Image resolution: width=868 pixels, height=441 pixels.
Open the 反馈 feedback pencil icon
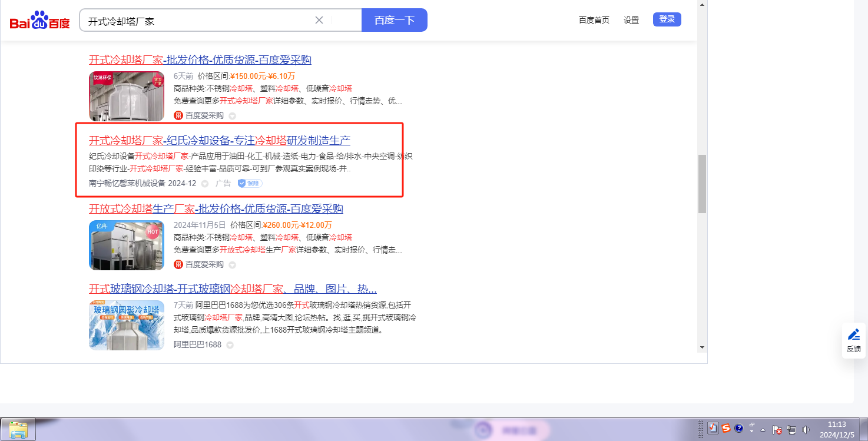(853, 335)
